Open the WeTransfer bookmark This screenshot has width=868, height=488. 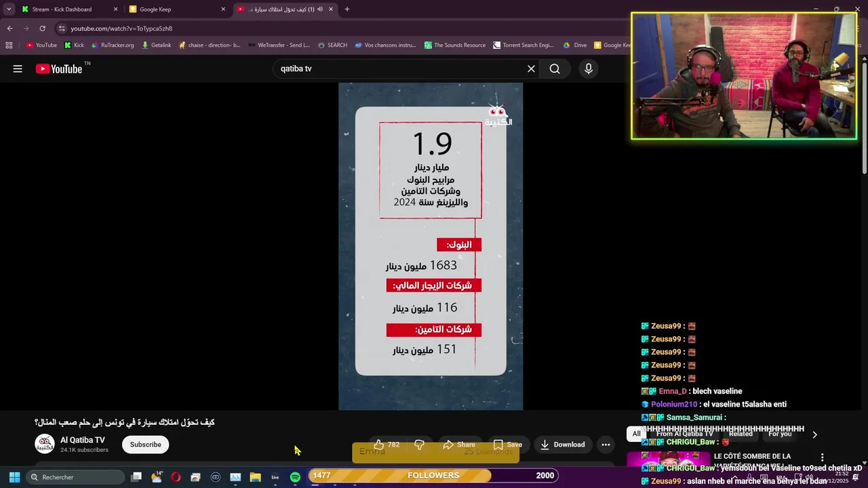click(x=279, y=45)
